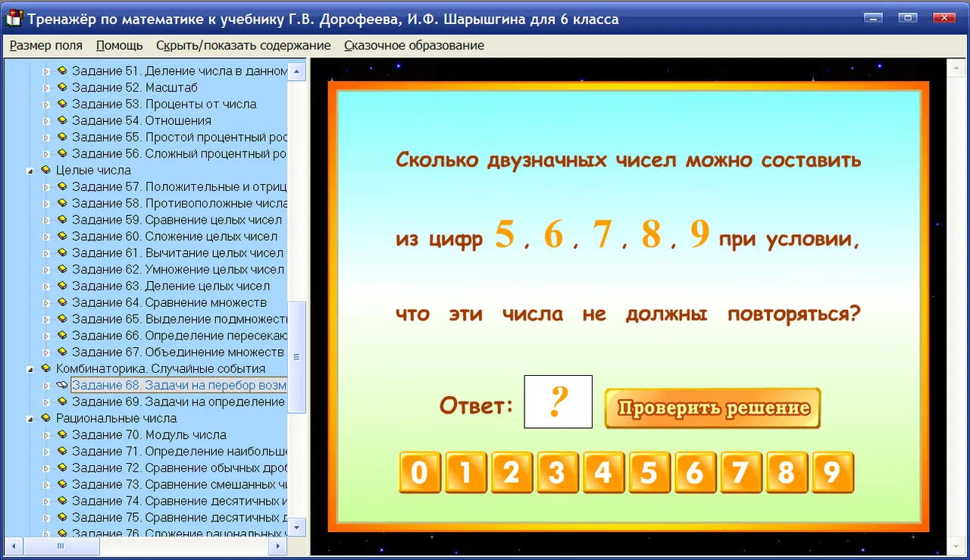Click the book icon beside Задание 73

[62, 484]
